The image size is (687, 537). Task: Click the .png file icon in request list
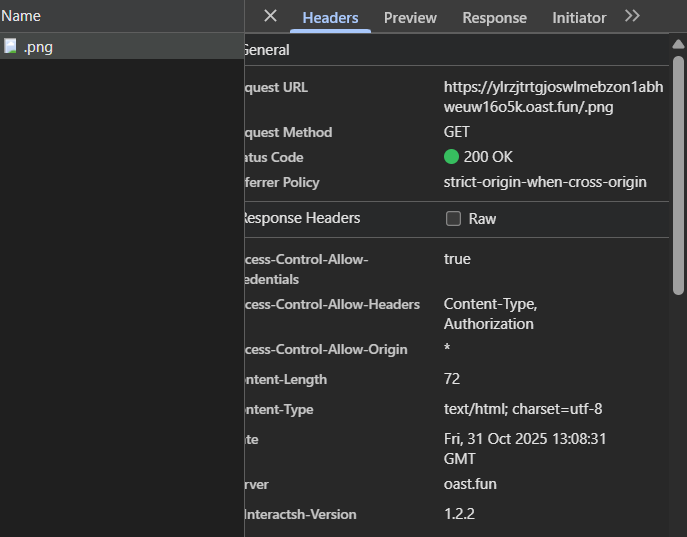click(10, 46)
